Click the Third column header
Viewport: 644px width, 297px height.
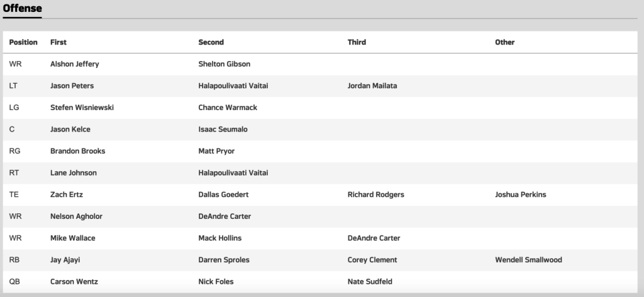357,42
